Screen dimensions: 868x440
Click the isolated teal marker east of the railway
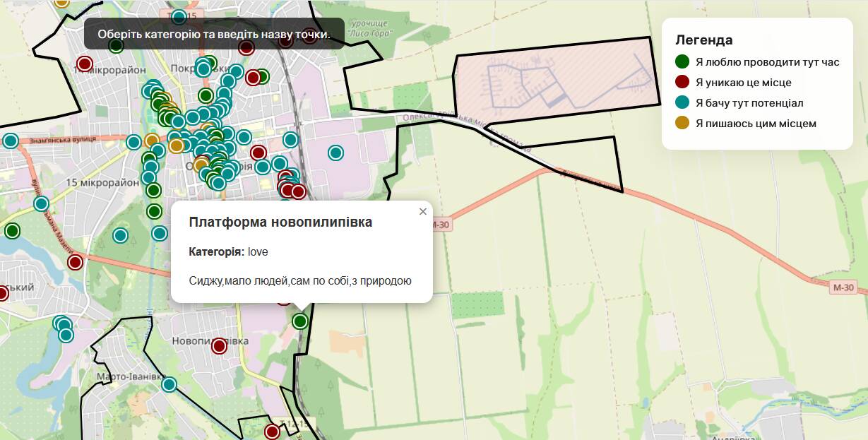[x=336, y=153]
